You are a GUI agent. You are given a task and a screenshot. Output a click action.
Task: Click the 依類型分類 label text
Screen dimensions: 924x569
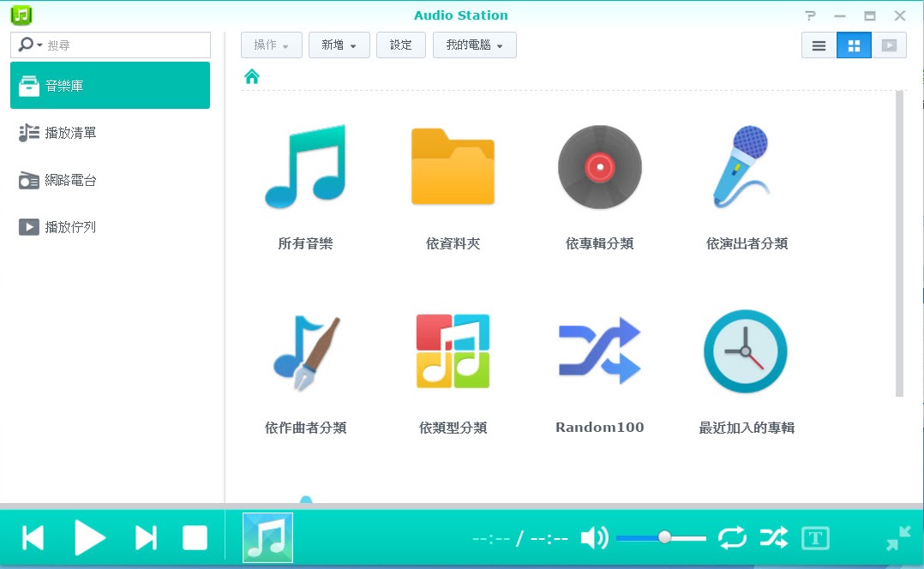[453, 427]
